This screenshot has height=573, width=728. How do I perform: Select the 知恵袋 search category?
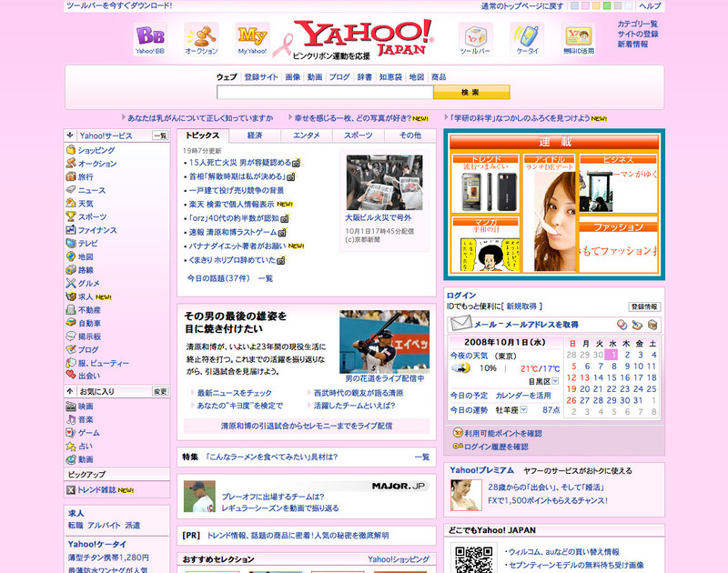pyautogui.click(x=390, y=77)
